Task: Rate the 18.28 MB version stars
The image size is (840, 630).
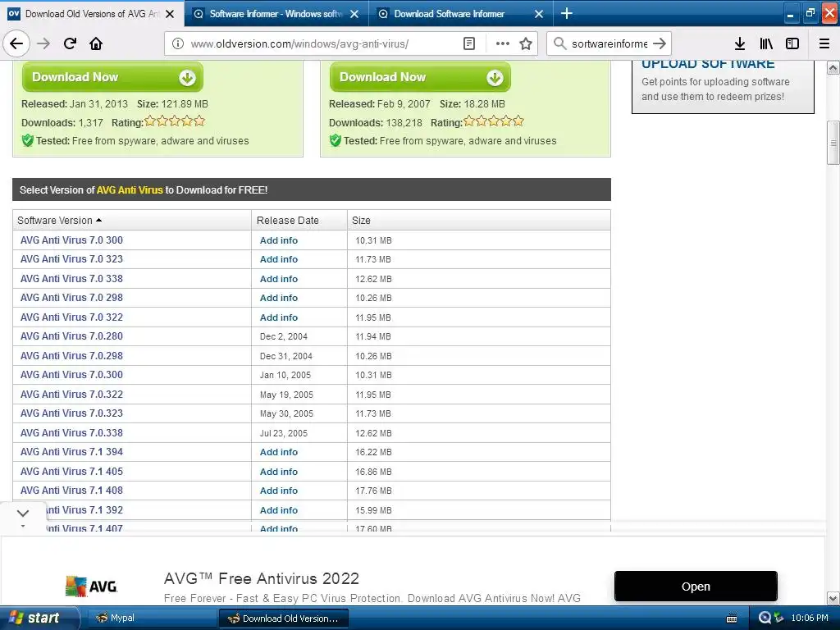Action: [x=493, y=121]
